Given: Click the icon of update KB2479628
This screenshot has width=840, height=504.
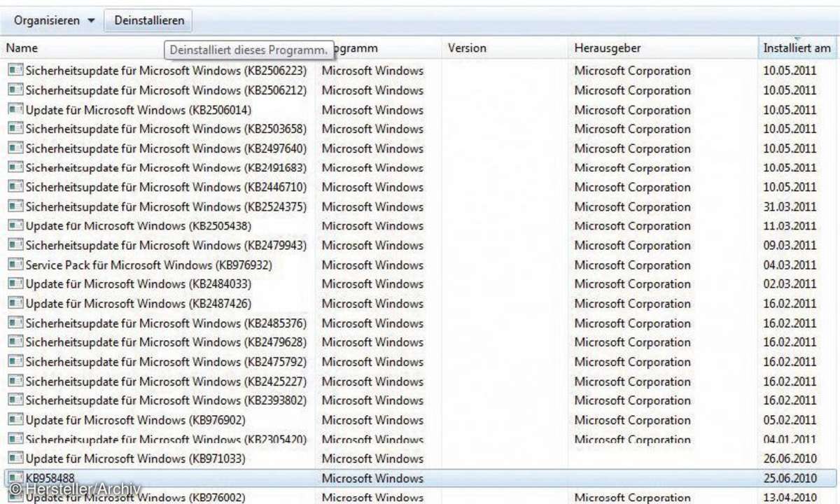Looking at the screenshot, I should coord(15,342).
